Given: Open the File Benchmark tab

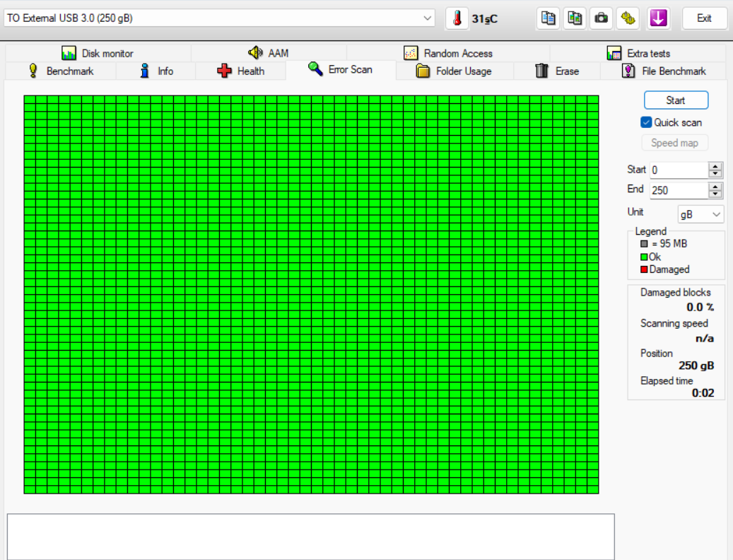Looking at the screenshot, I should 664,71.
